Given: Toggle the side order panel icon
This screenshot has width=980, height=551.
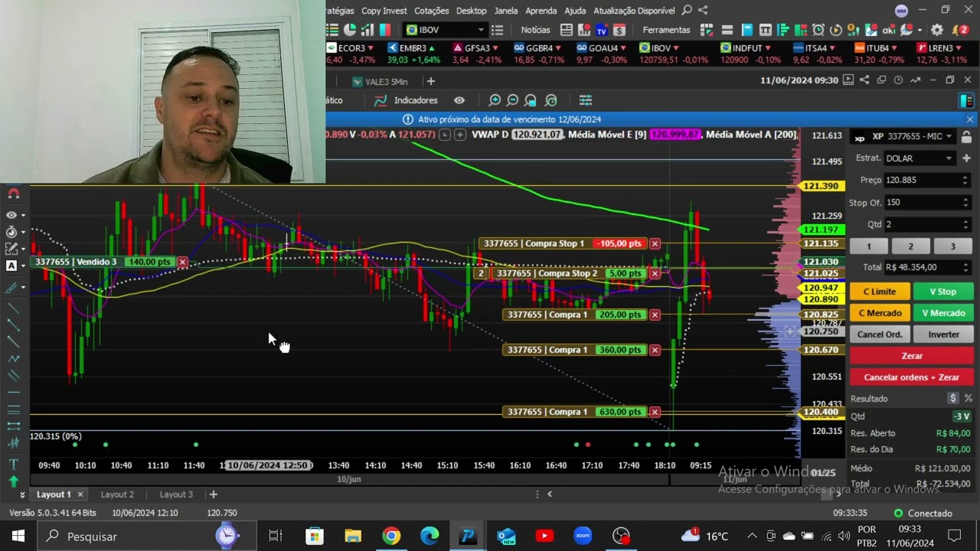Looking at the screenshot, I should 965,100.
